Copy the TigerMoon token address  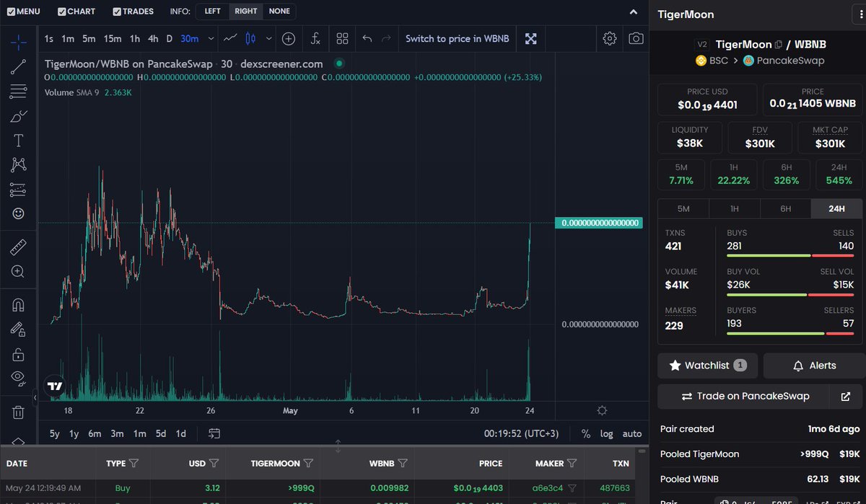779,44
